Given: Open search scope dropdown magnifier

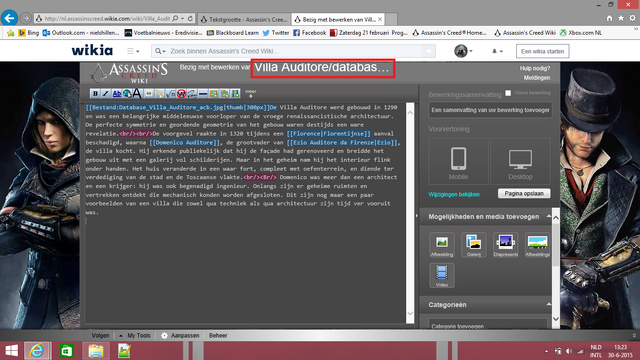Looking at the screenshot, I should point(160,51).
